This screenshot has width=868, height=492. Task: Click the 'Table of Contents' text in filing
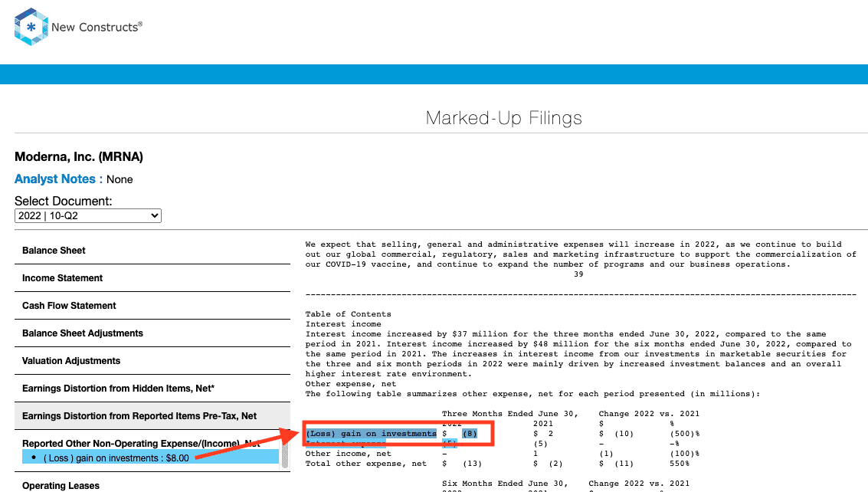[x=349, y=314]
